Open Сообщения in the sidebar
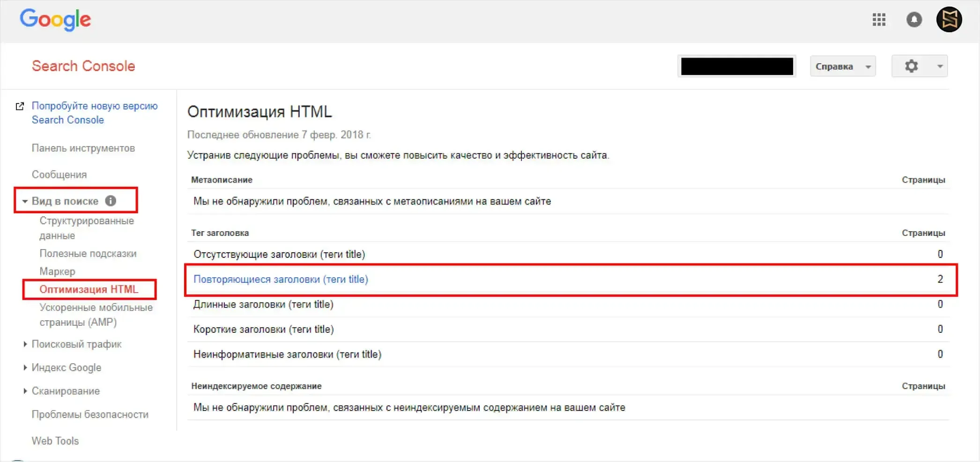This screenshot has width=980, height=462. pyautogui.click(x=59, y=175)
